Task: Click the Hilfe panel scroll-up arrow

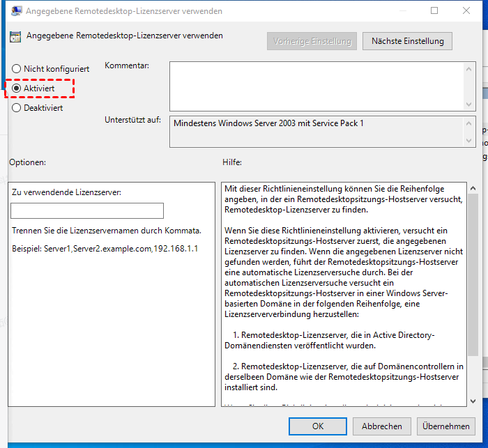Action: pos(473,188)
